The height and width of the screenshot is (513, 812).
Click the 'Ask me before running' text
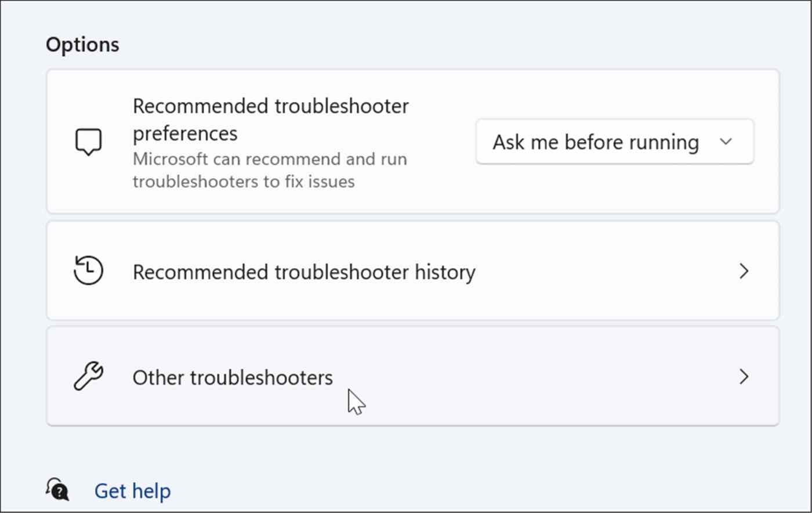pyautogui.click(x=596, y=142)
